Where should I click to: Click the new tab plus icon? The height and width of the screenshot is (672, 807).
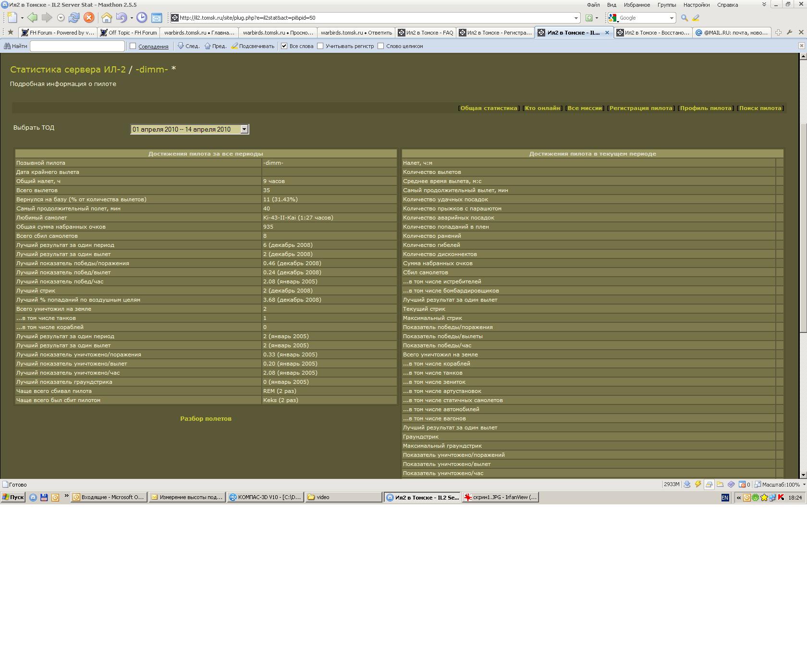[778, 32]
